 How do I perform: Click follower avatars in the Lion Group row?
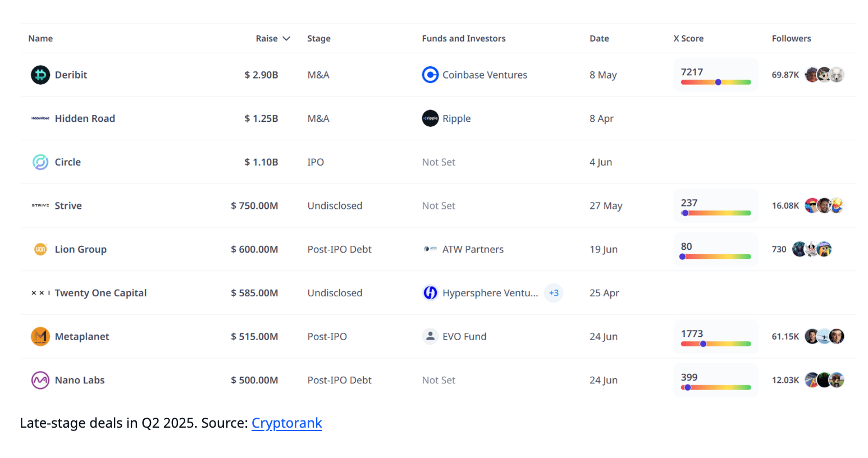(812, 249)
